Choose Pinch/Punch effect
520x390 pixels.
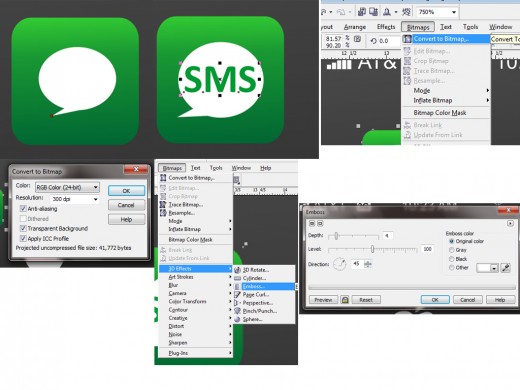[x=259, y=311]
